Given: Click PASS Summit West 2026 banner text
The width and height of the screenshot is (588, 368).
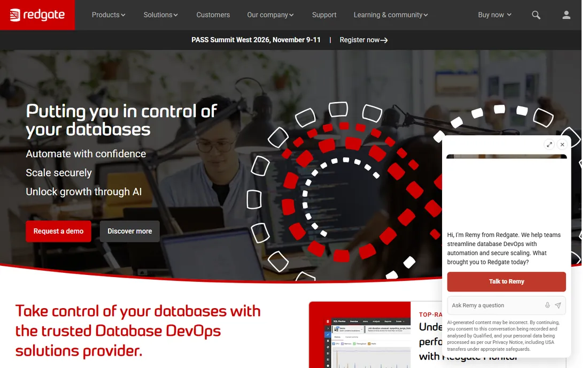Looking at the screenshot, I should click(256, 40).
